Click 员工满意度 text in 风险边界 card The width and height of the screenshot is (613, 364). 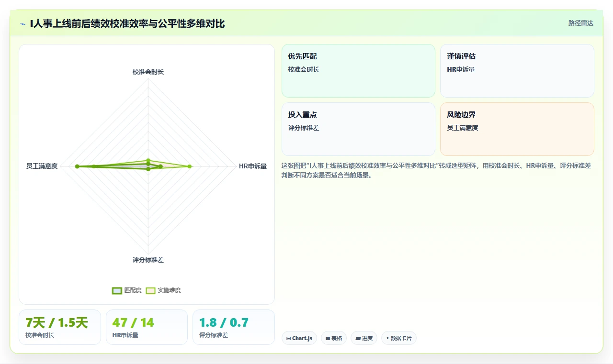coord(463,128)
